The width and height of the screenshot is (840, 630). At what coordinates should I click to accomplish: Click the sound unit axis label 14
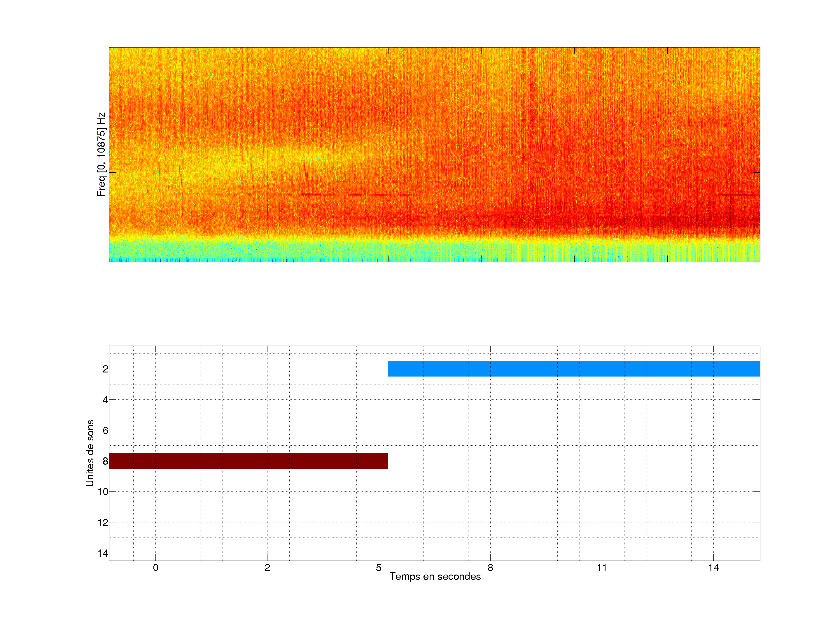coord(103,553)
